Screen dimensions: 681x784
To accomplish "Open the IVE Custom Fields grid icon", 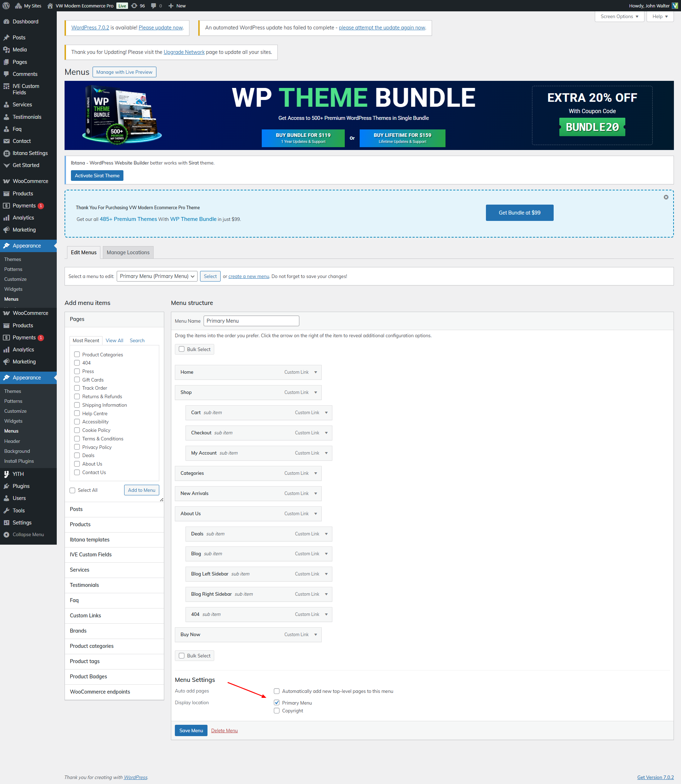I will point(6,87).
